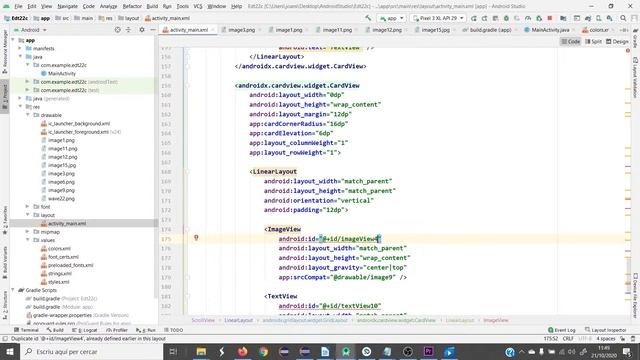Click the Apply Changes and Restart Activity icon

point(473,18)
